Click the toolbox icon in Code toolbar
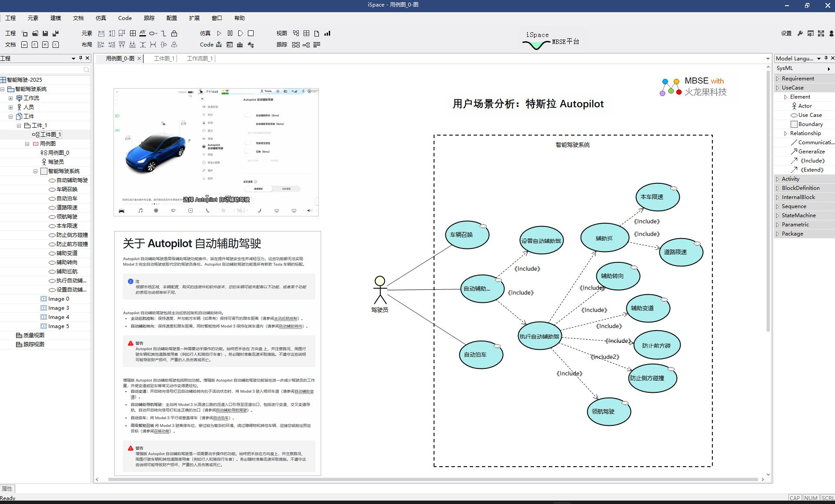Screen dimensions: 835x504 click(x=240, y=45)
